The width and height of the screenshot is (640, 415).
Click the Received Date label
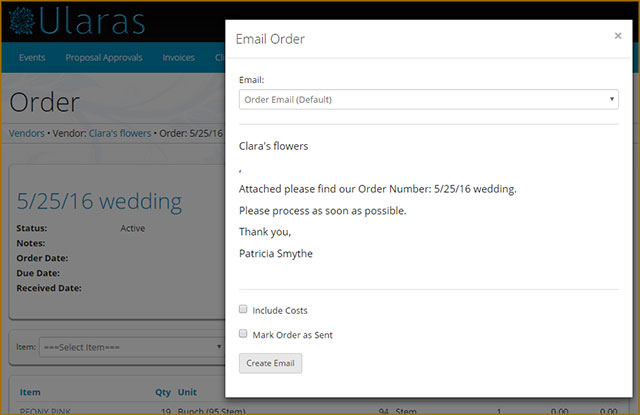pyautogui.click(x=49, y=288)
